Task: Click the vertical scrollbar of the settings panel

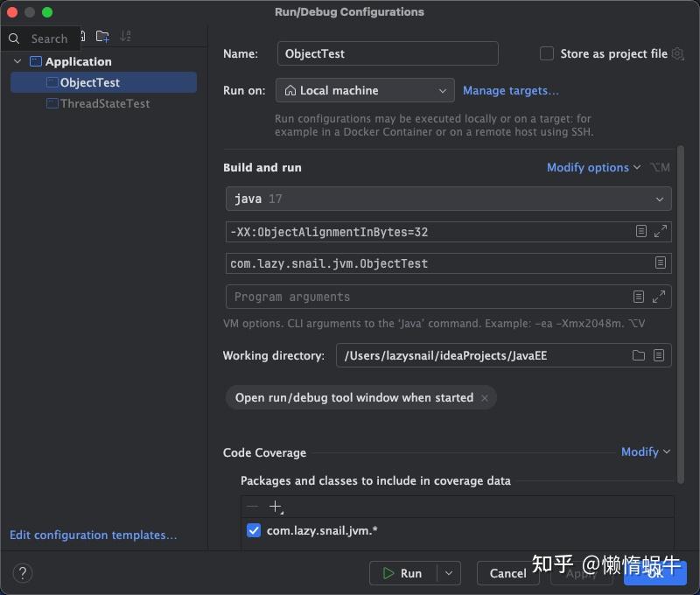Action: tap(681, 314)
